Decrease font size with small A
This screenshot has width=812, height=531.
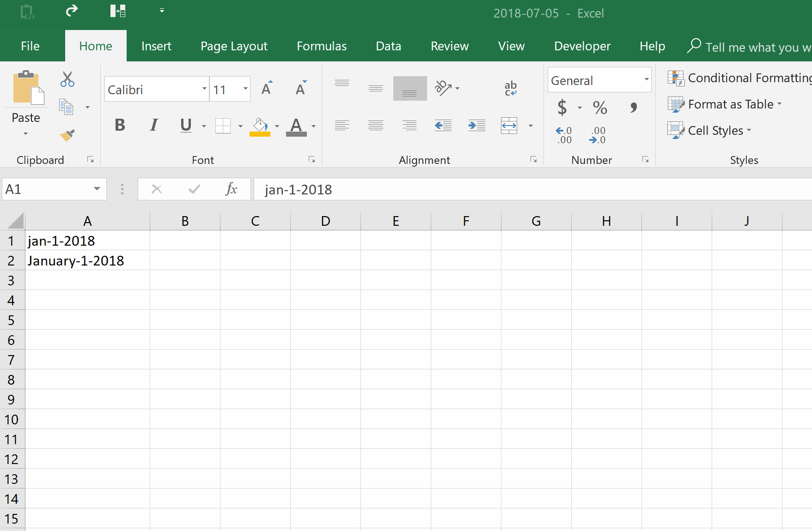point(301,88)
